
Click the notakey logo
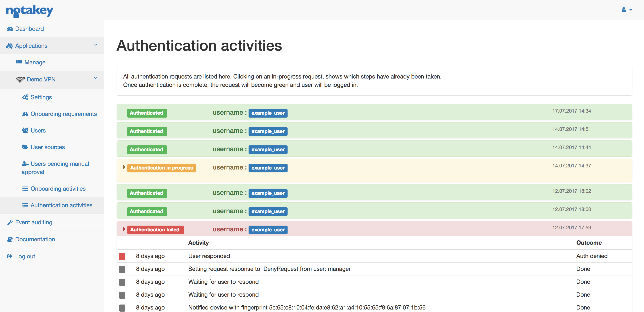(29, 11)
